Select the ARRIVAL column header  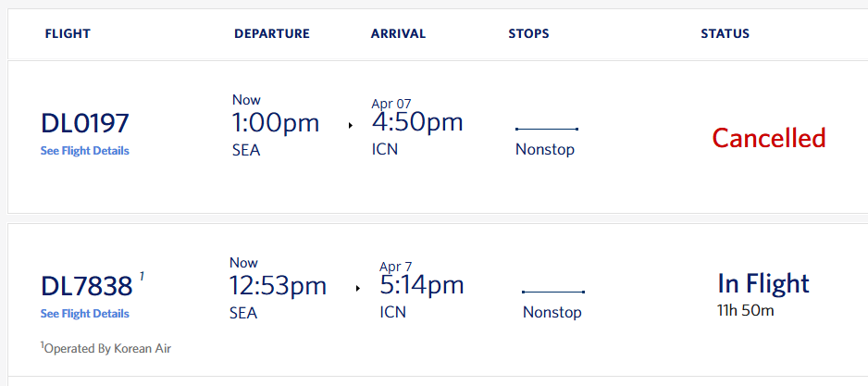point(398,34)
